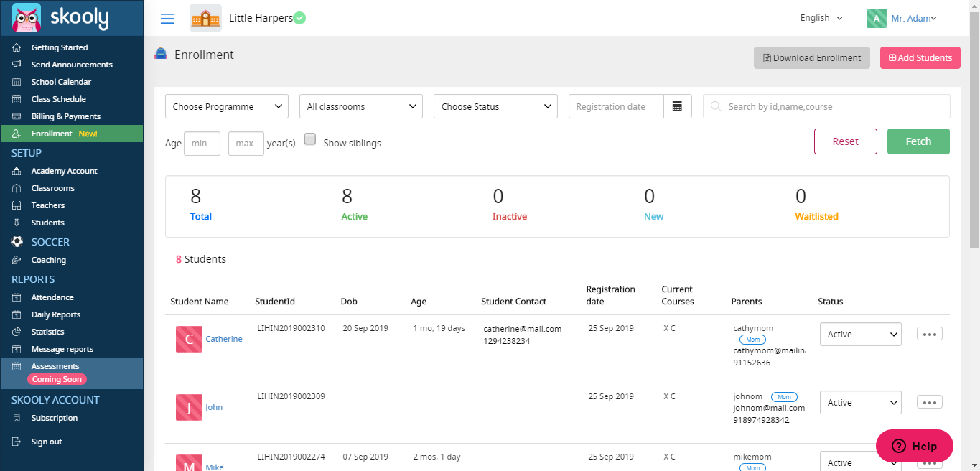Click the Active count summary
Viewport: 980px width, 471px height.
click(x=354, y=205)
